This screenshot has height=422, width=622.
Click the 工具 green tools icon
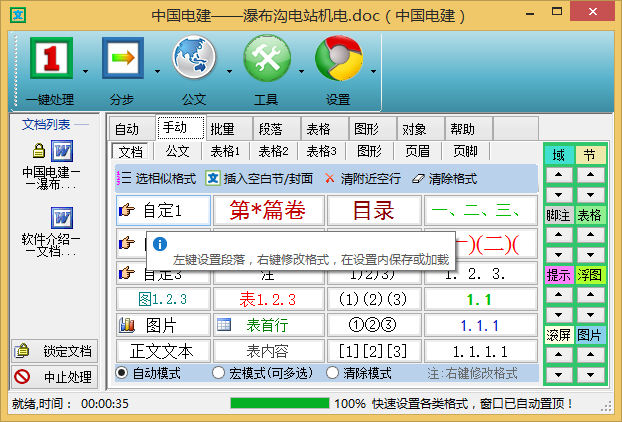(x=267, y=58)
